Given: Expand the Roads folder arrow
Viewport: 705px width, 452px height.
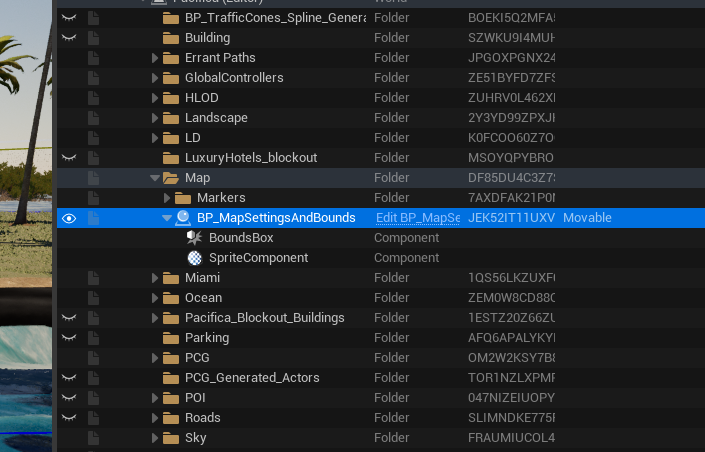Looking at the screenshot, I should [x=155, y=418].
